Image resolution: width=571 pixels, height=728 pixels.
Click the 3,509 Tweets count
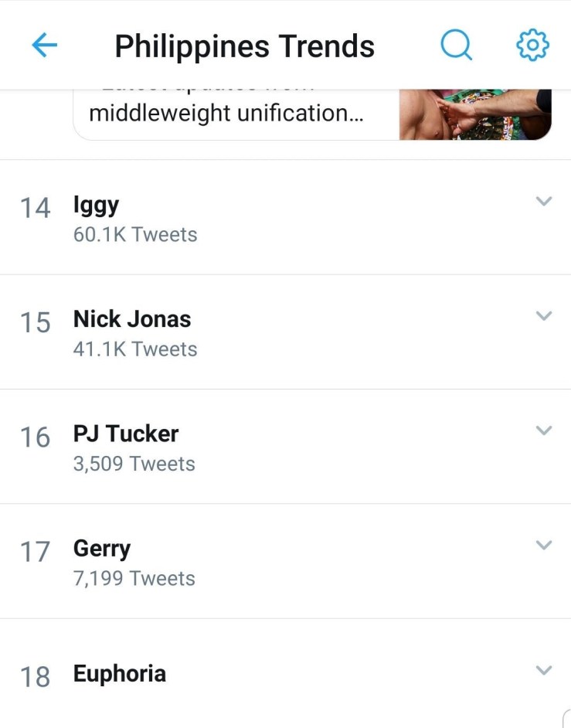coord(134,464)
